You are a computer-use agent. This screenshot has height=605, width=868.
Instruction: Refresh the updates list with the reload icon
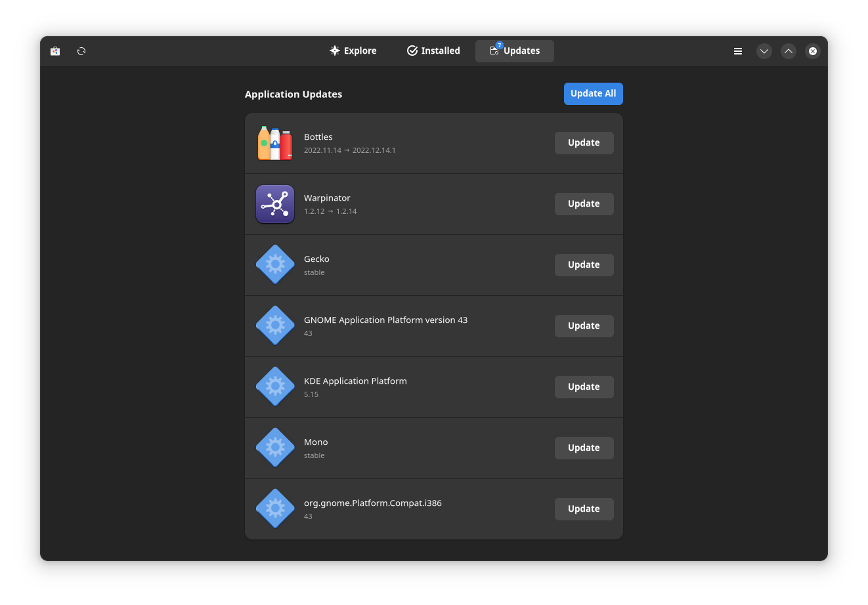click(81, 51)
